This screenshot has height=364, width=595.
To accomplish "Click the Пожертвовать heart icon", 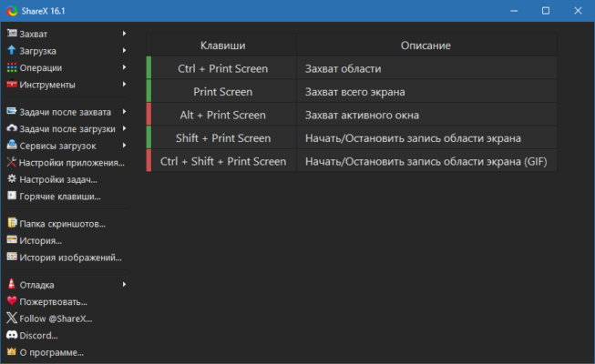I will coord(12,301).
